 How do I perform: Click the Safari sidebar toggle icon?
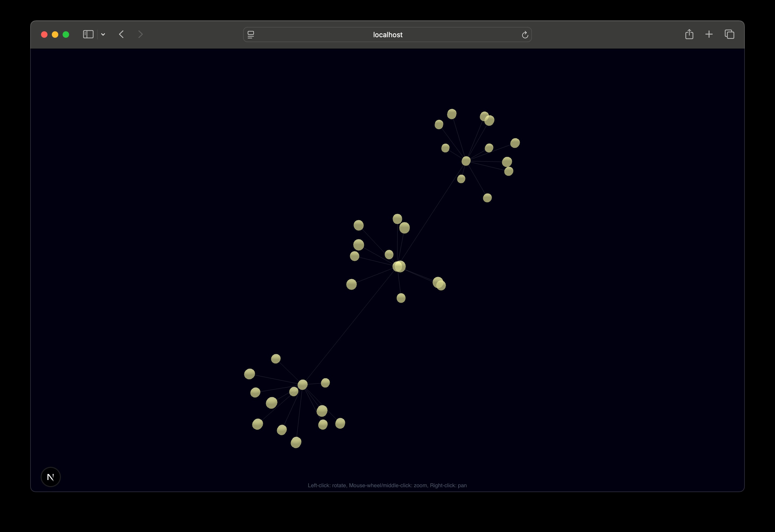pyautogui.click(x=88, y=34)
